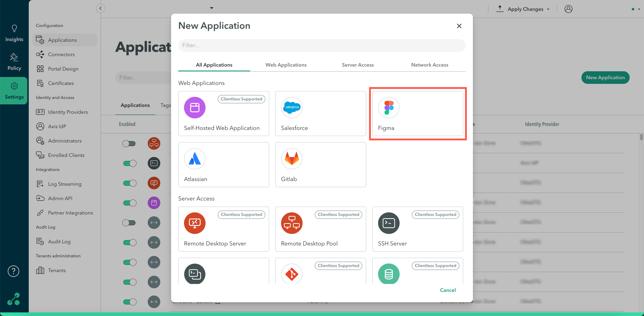The height and width of the screenshot is (316, 644).
Task: Open the help question mark icon
Action: (13, 271)
